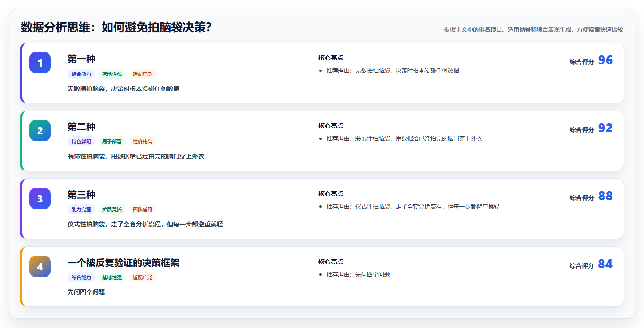Click the rank 3 number badge
The width and height of the screenshot is (644, 328).
(x=40, y=198)
